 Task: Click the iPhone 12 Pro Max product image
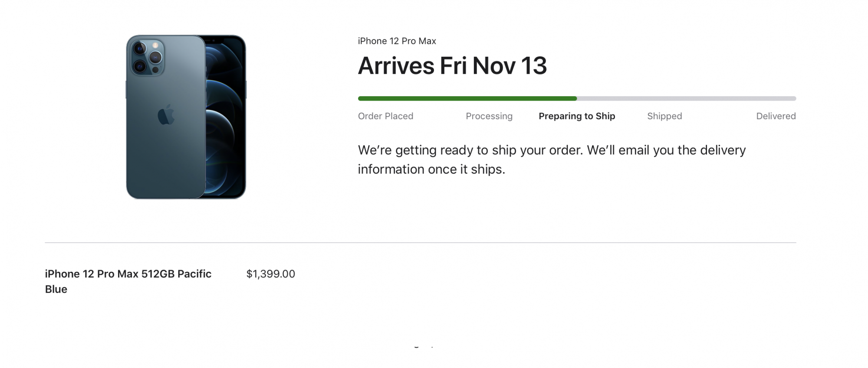tap(186, 117)
